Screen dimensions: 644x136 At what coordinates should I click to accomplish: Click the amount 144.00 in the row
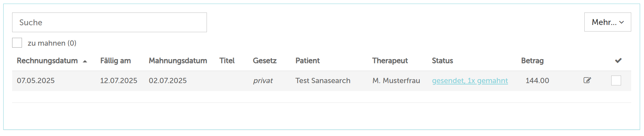pyautogui.click(x=537, y=80)
